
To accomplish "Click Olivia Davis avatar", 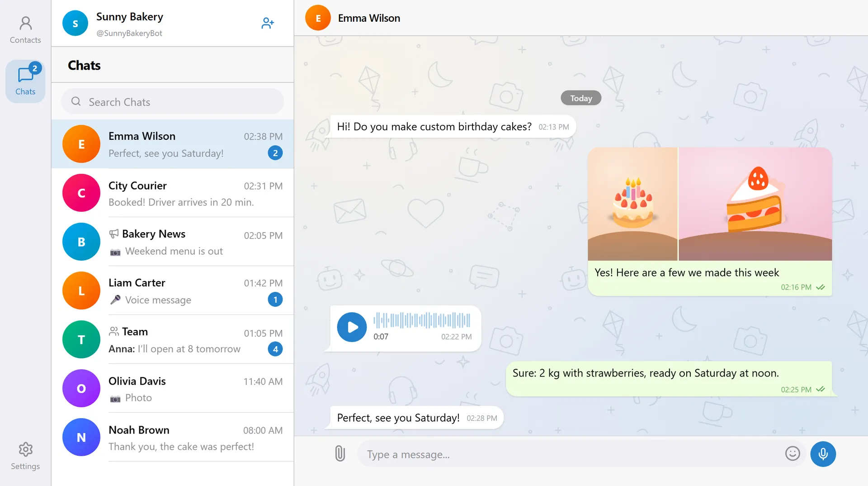I will [x=81, y=389].
